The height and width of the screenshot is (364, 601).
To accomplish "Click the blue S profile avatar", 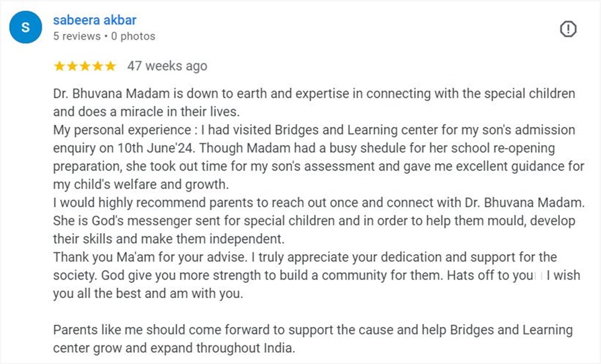I will (26, 27).
